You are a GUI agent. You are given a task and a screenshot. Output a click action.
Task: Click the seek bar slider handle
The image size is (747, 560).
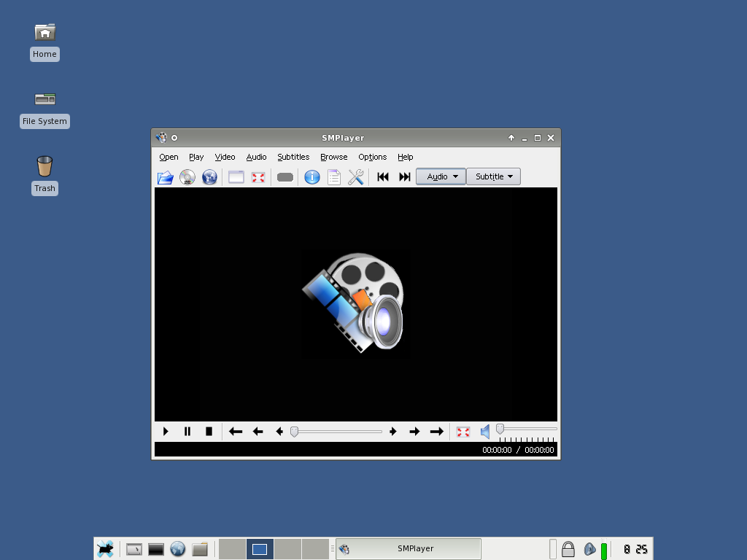[295, 432]
